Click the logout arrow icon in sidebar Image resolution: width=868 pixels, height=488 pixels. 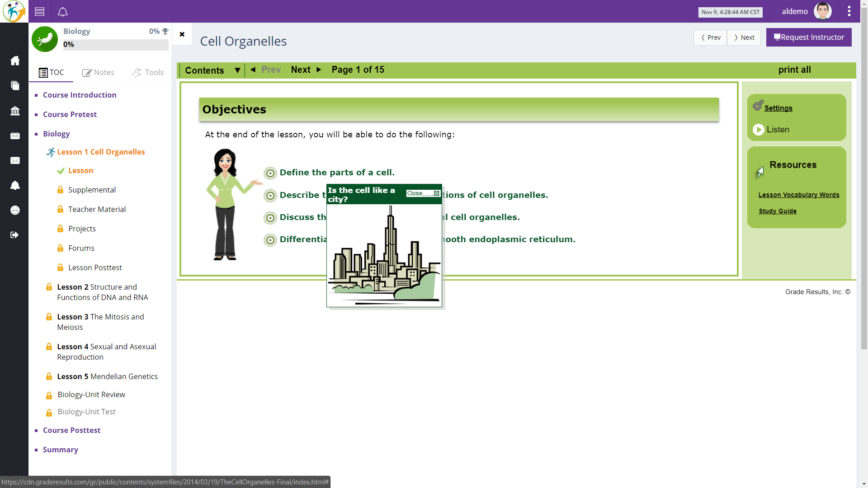(x=15, y=235)
